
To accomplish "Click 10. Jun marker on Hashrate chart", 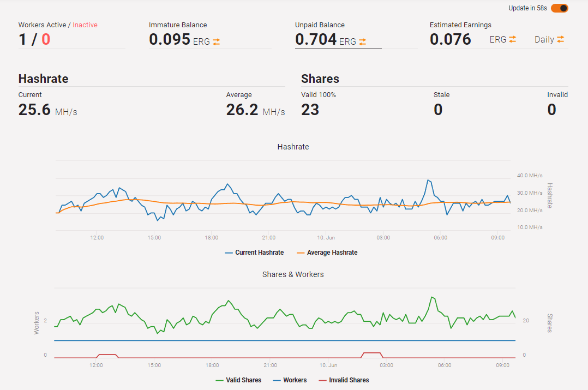I will click(x=326, y=238).
